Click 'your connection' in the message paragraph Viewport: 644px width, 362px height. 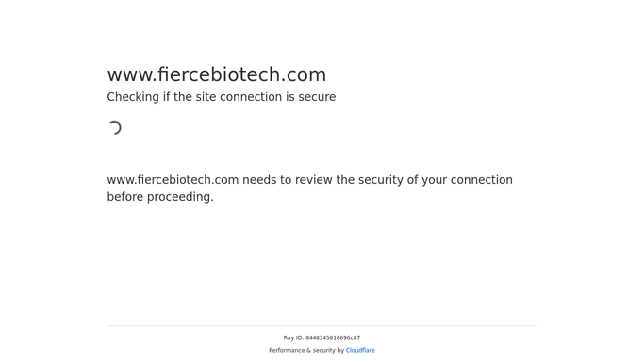(467, 180)
